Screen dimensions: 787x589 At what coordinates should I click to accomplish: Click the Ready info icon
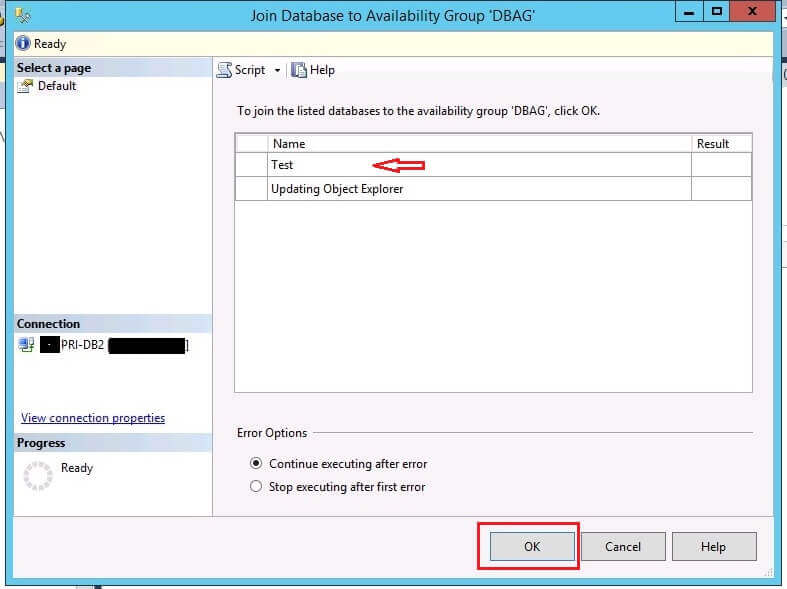tap(23, 43)
